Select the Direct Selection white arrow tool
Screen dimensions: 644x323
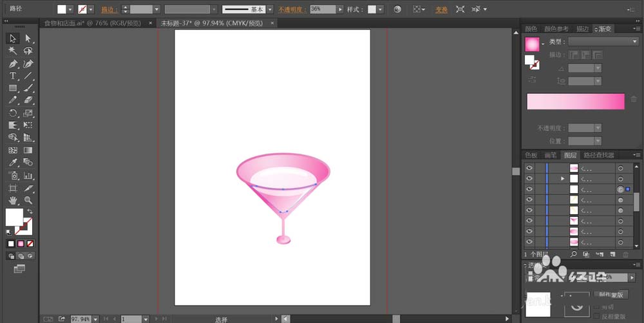coord(28,38)
